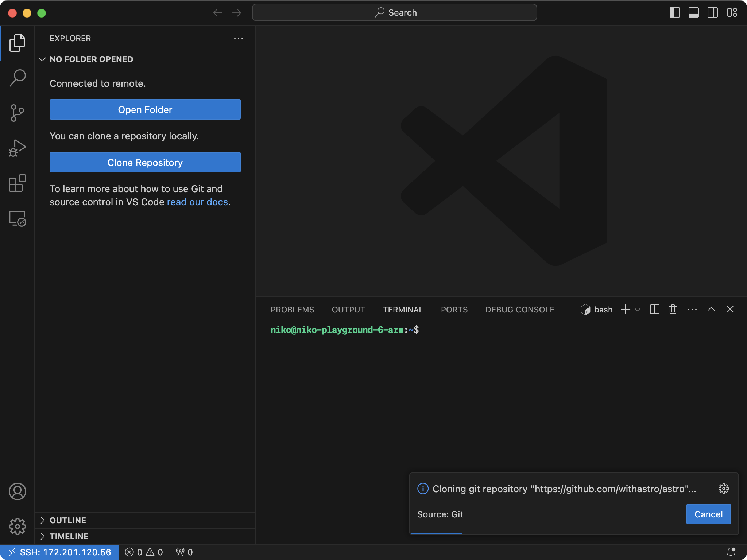Go back using the left arrow

coord(218,13)
